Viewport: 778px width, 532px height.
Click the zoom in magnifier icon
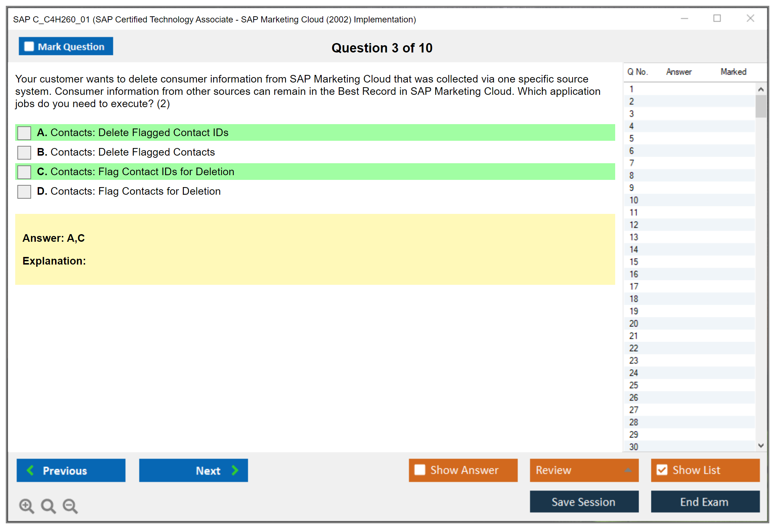point(26,506)
